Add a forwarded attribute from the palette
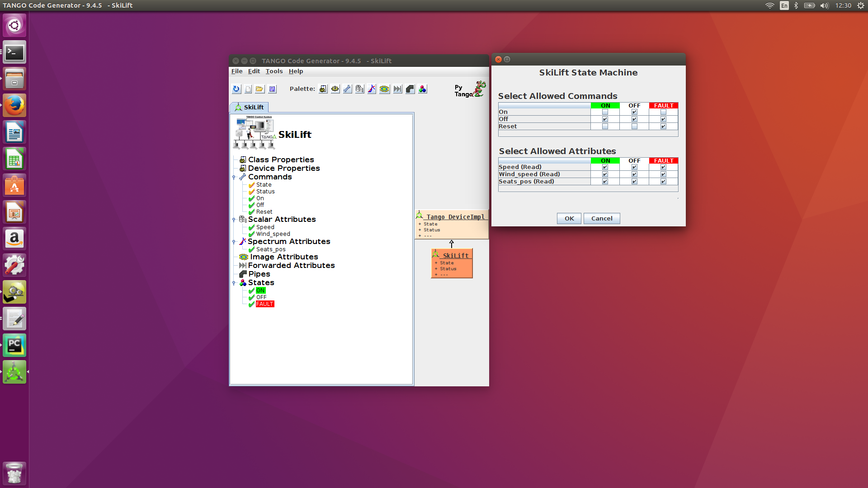This screenshot has height=488, width=868. (x=397, y=89)
